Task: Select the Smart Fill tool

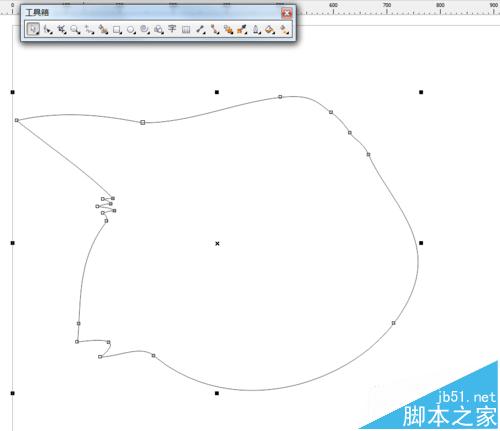Action: [x=103, y=30]
